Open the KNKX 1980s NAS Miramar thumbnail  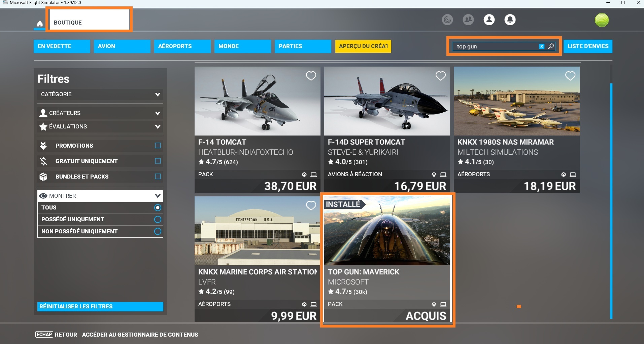[x=517, y=101]
